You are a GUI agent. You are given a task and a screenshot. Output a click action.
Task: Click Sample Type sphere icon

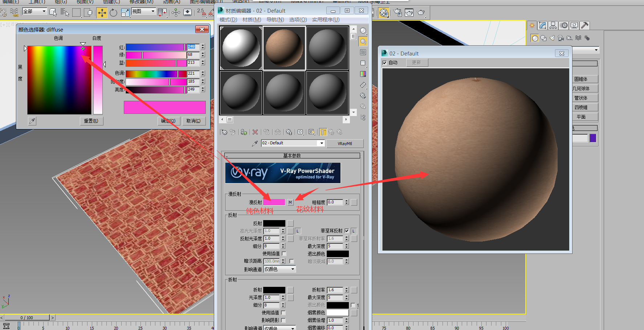363,31
